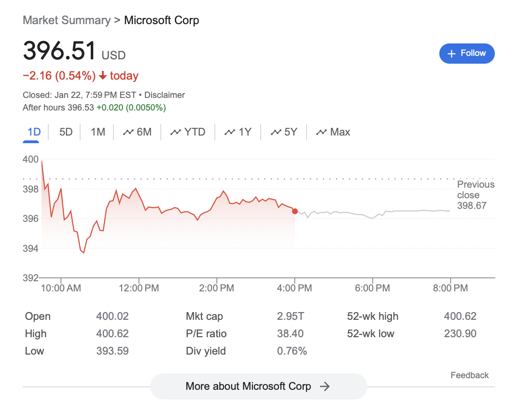Follow Microsoft Corp stock
Screen dimensions: 532x411
467,54
